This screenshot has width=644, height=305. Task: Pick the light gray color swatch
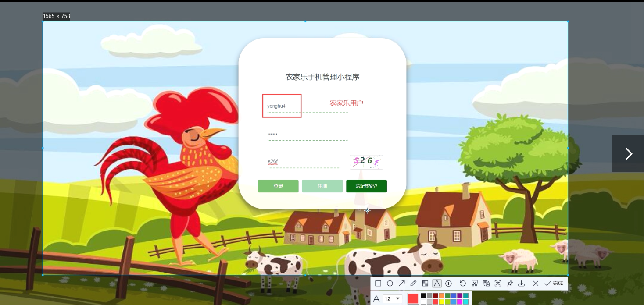pyautogui.click(x=429, y=301)
